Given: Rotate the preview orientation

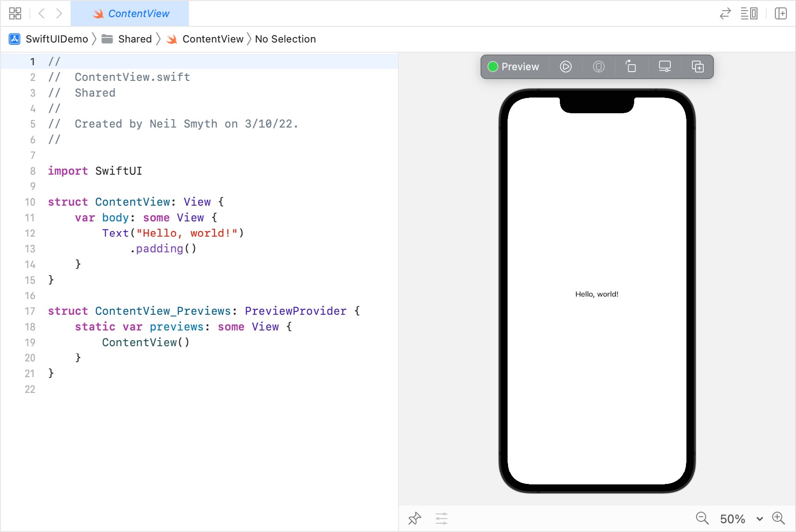Looking at the screenshot, I should coord(631,67).
